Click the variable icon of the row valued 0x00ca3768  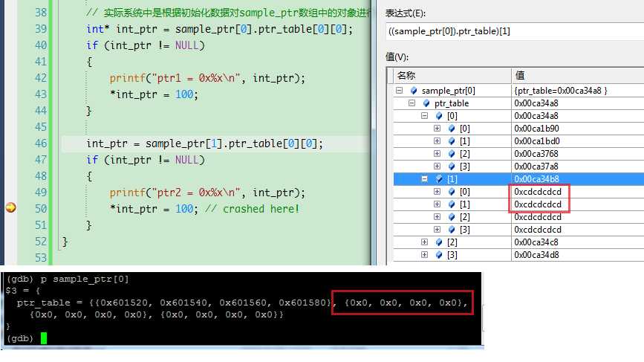click(452, 154)
